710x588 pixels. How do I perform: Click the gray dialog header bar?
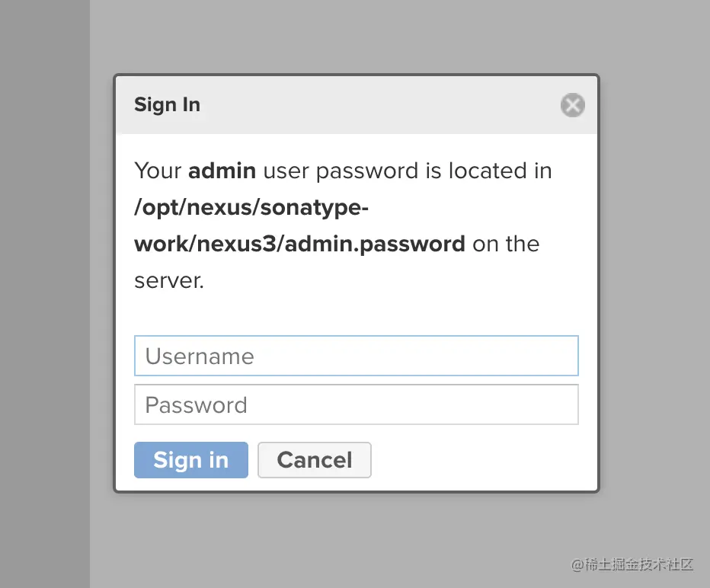(366, 105)
